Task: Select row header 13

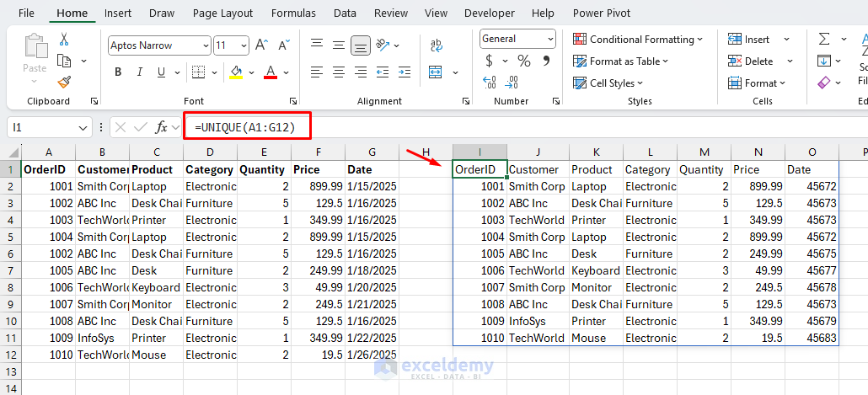Action: click(x=10, y=371)
